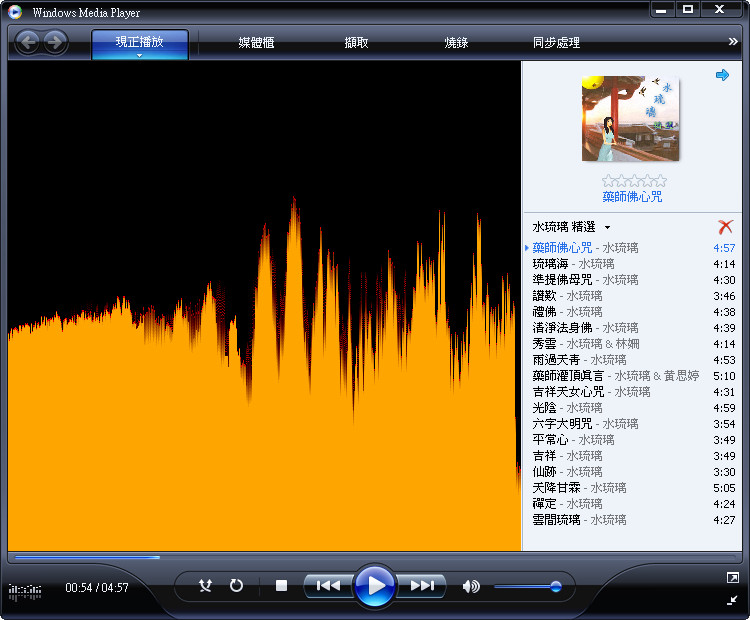
Task: Select the playing track 藥師佛心咒 in playlist
Action: point(632,248)
